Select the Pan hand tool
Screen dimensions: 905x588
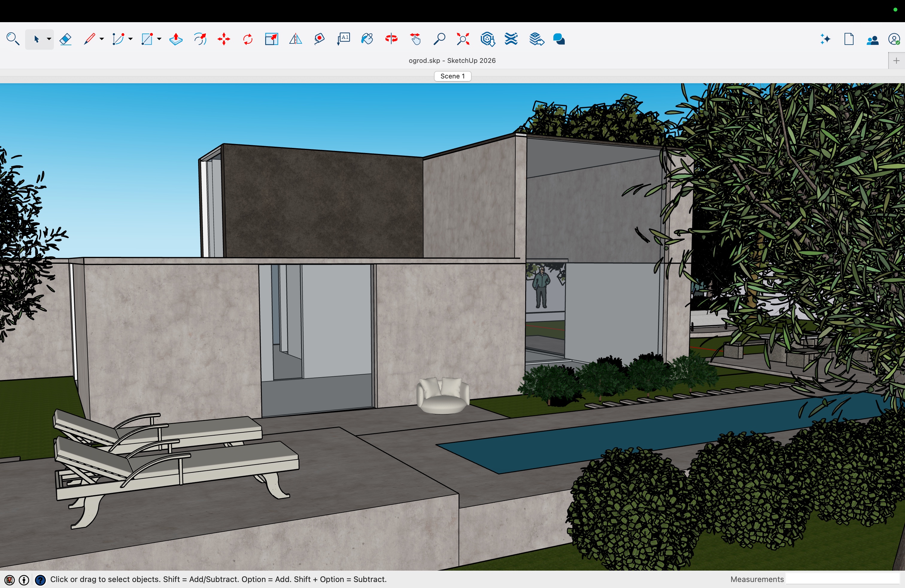[415, 39]
